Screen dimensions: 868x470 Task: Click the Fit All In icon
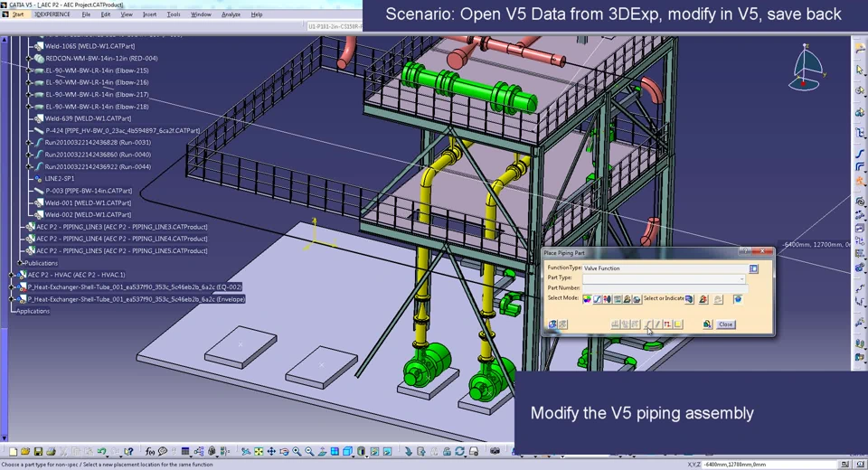pos(259,452)
